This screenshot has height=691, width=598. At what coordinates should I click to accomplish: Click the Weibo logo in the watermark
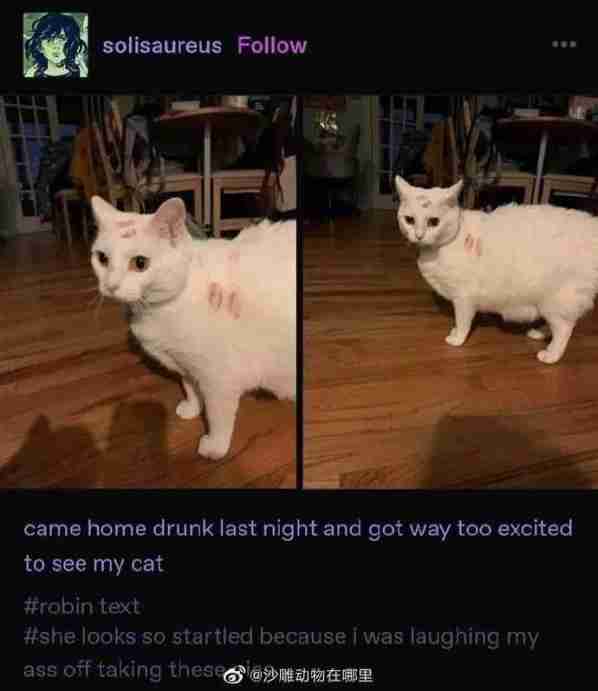click(234, 675)
